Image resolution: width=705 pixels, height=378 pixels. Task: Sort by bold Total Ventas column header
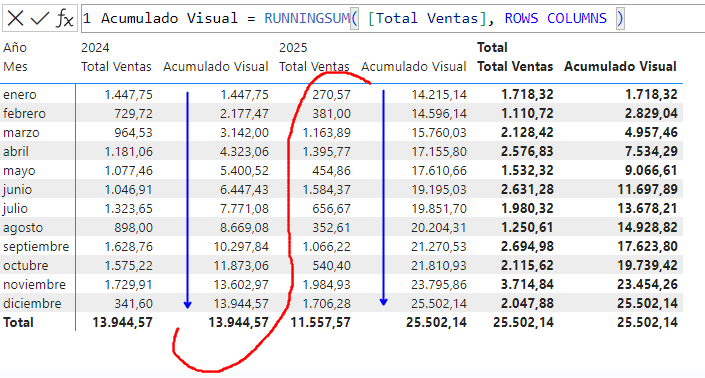pos(515,67)
